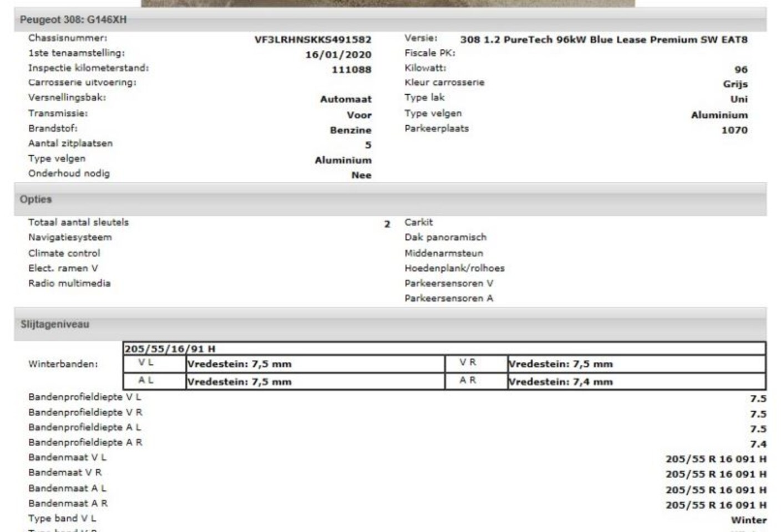This screenshot has height=532, width=781.
Task: Click the "Slijtageniveau" section header
Action: [x=390, y=324]
